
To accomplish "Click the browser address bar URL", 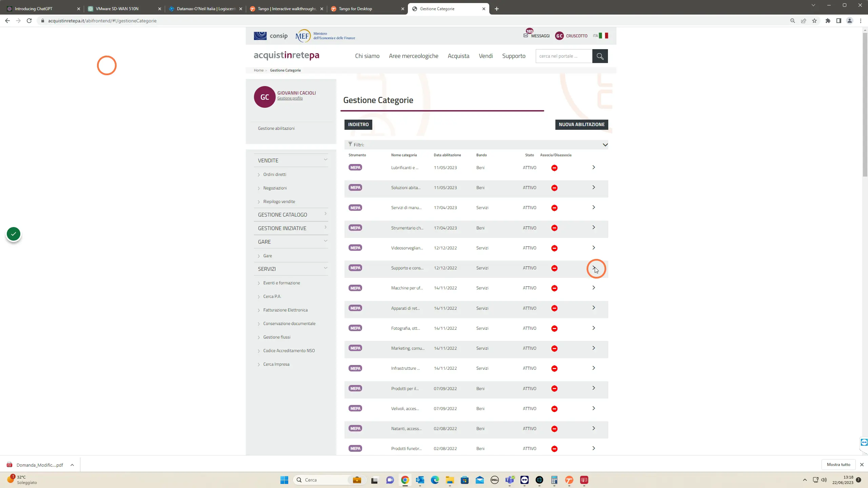I will click(102, 21).
